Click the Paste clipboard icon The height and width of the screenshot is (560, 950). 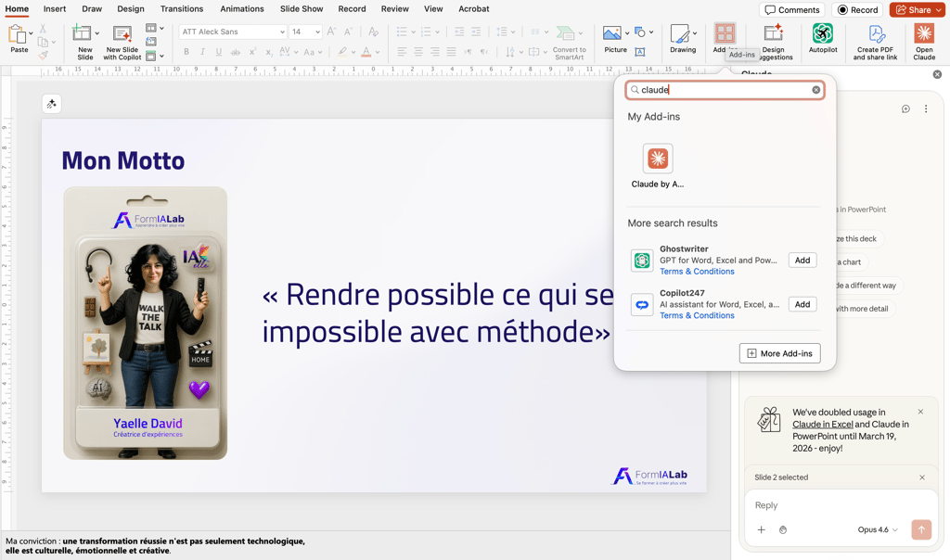click(17, 34)
